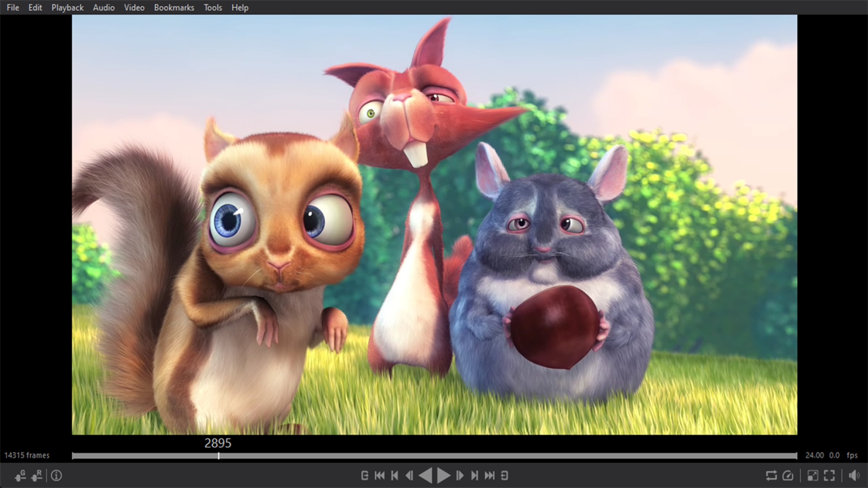Viewport: 868px width, 488px height.
Task: Jump to the first frame
Action: tap(379, 475)
